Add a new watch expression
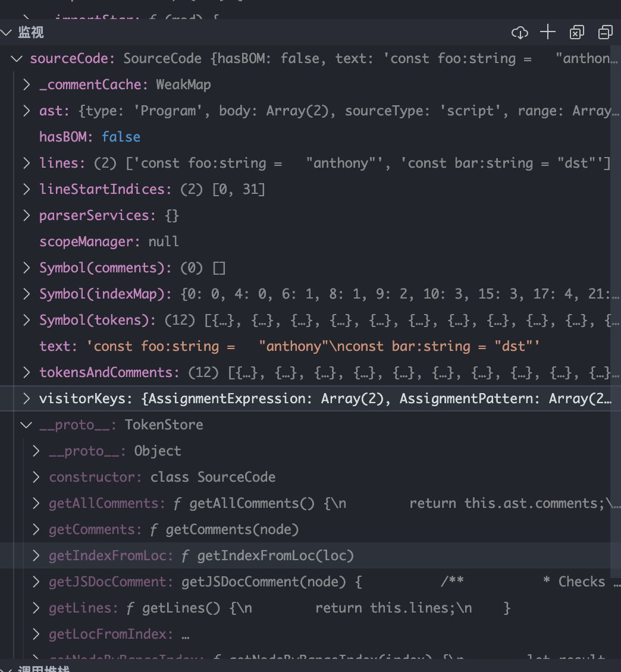621x672 pixels. (547, 33)
